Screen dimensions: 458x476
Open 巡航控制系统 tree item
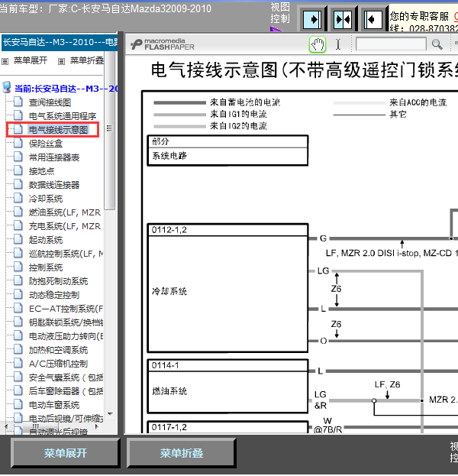pos(66,254)
